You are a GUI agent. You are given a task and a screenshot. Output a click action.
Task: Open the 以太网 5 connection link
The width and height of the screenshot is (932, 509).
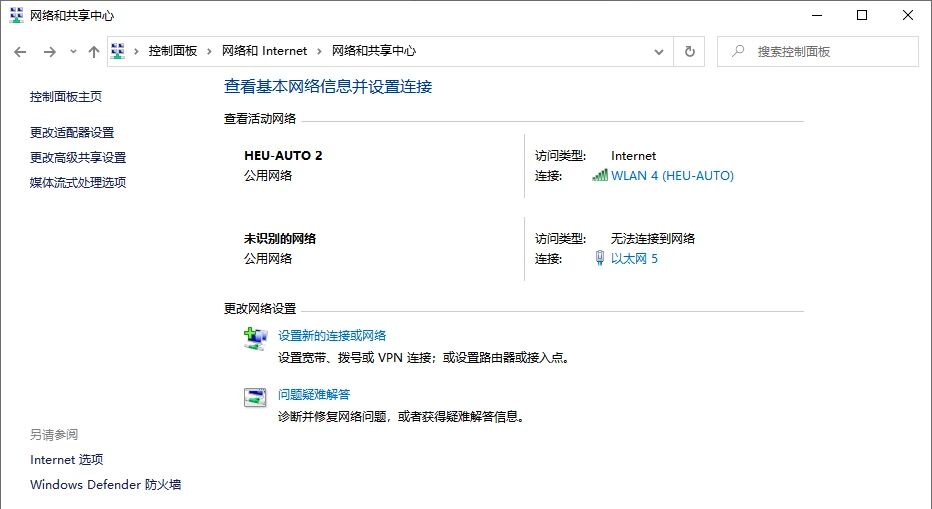tap(634, 259)
